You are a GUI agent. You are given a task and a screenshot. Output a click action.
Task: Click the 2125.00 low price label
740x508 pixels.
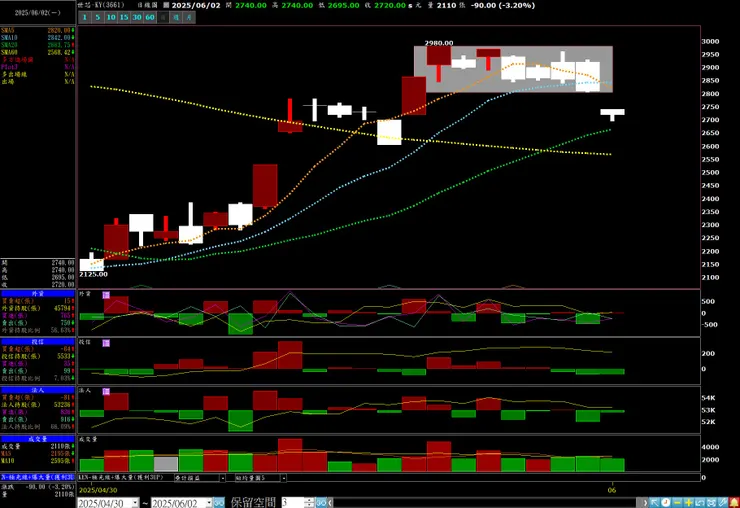(x=93, y=274)
